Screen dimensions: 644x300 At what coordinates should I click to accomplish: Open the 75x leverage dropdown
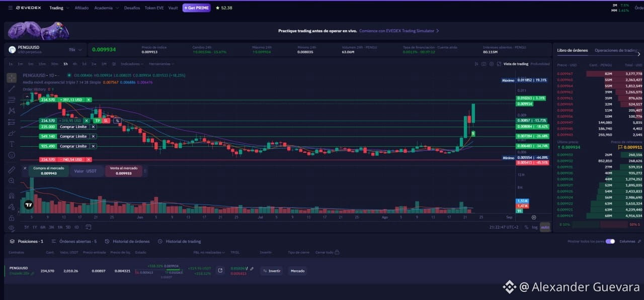coord(75,50)
